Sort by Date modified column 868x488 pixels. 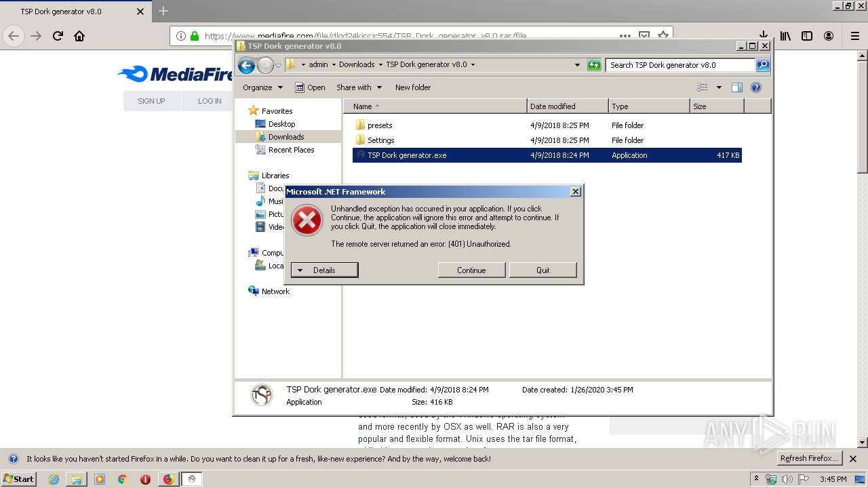point(568,106)
